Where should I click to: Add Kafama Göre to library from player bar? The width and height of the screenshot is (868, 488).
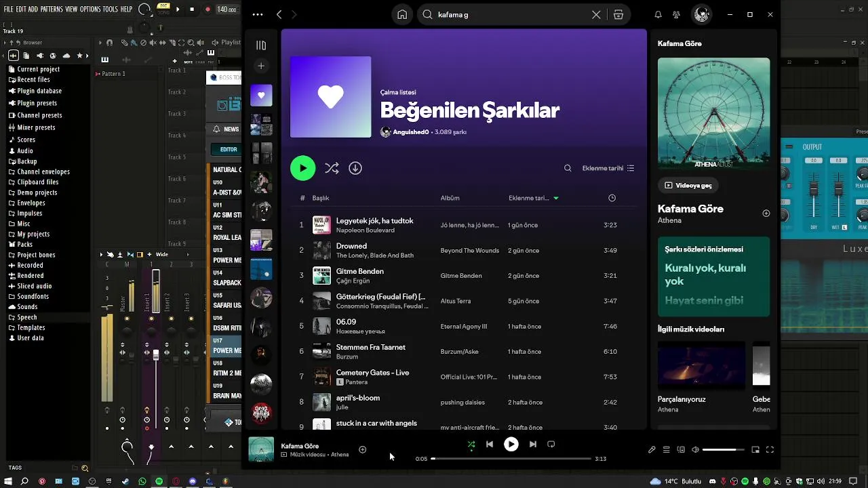362,449
